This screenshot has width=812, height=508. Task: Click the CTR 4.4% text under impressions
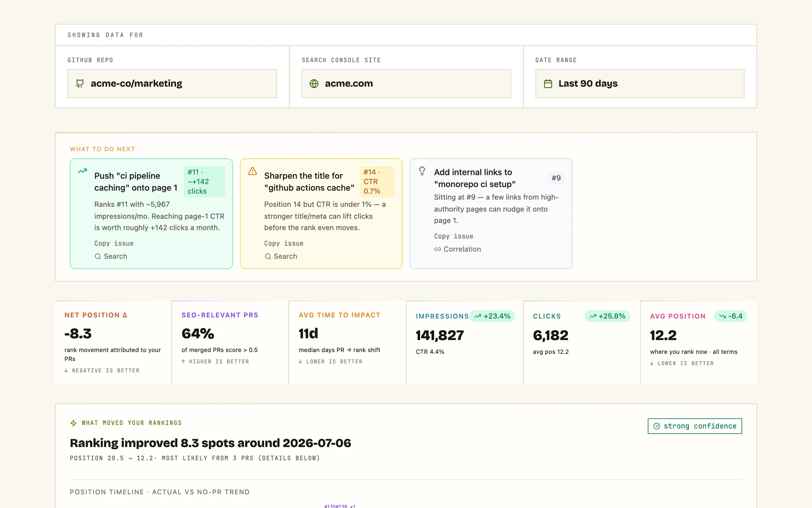tap(430, 352)
